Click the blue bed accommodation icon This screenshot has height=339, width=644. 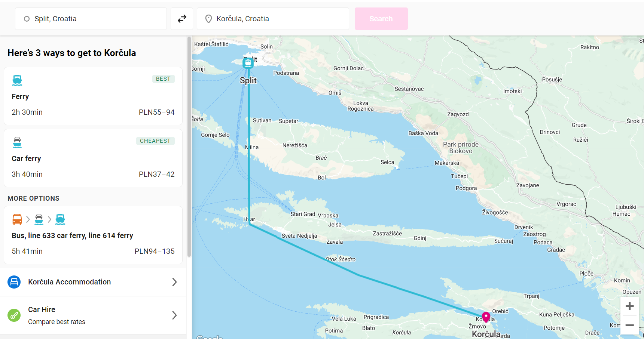coord(14,282)
